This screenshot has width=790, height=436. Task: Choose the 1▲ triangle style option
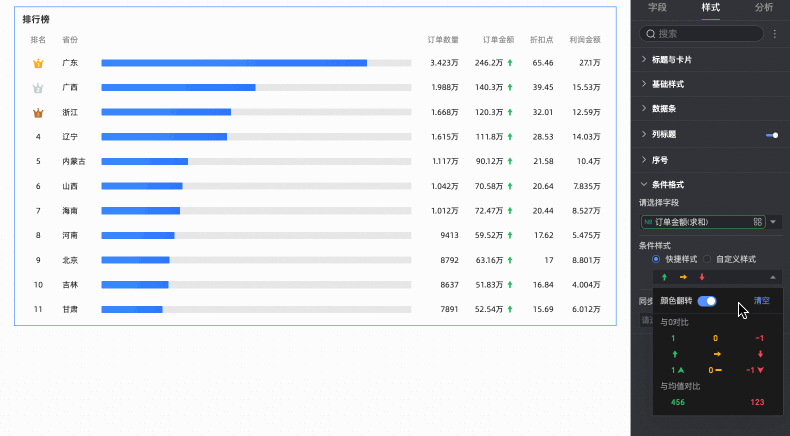678,370
